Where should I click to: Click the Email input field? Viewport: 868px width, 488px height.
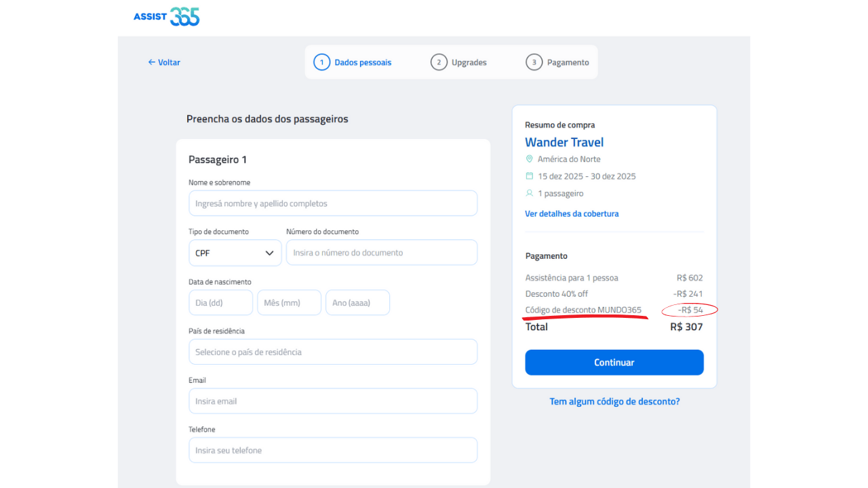[333, 401]
